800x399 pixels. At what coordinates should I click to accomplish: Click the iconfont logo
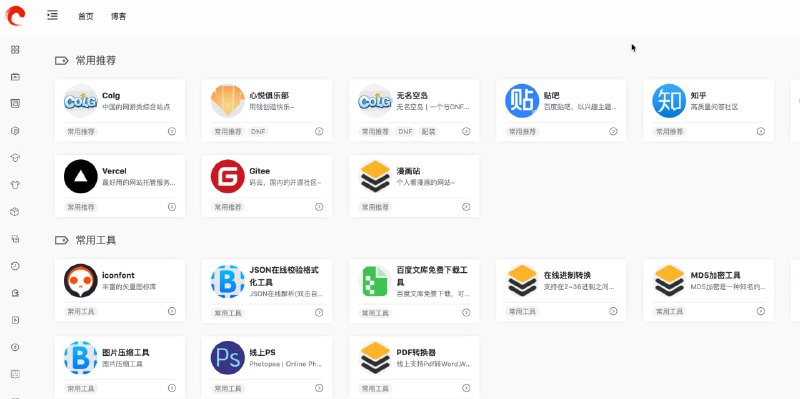81,281
